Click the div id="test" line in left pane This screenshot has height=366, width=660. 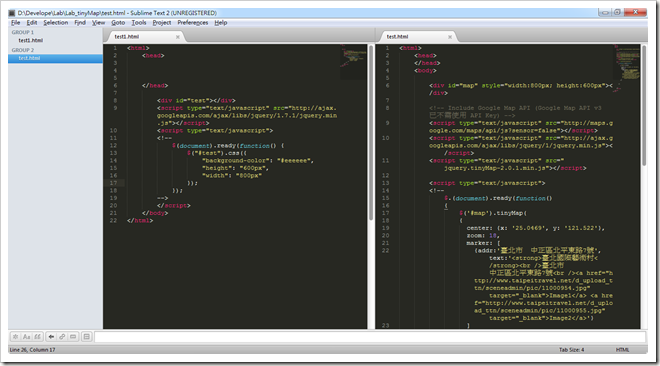coord(196,101)
